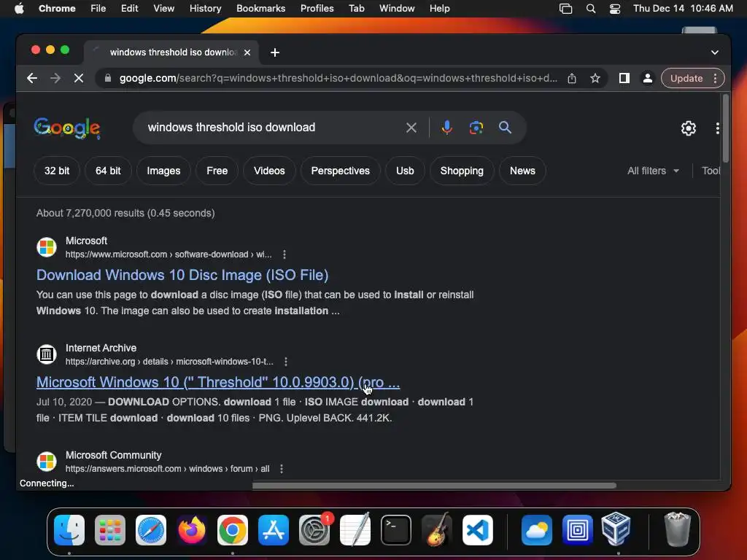
Task: Bookmark this page with star icon
Action: click(x=595, y=78)
